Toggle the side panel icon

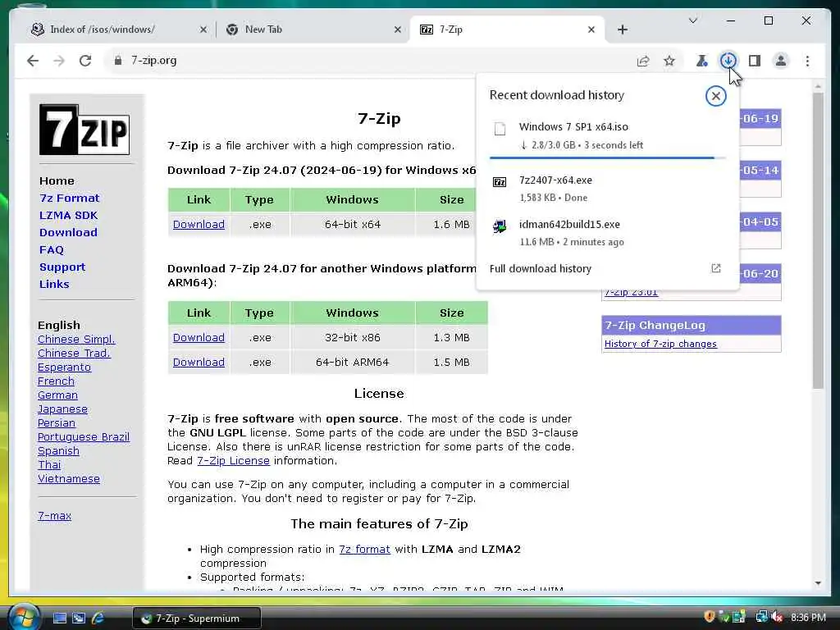(x=755, y=61)
